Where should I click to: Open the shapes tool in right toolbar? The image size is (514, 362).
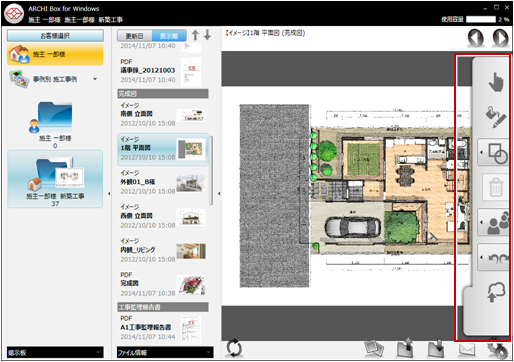(x=493, y=153)
